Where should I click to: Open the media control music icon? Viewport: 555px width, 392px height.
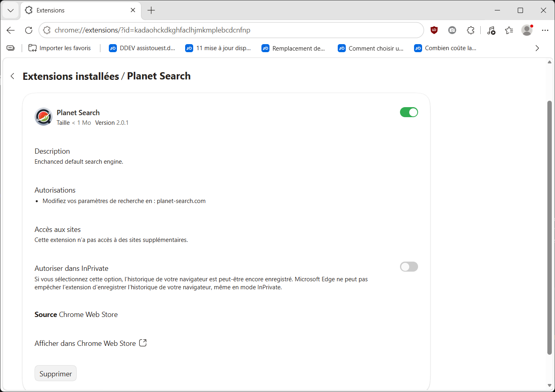[x=491, y=30]
